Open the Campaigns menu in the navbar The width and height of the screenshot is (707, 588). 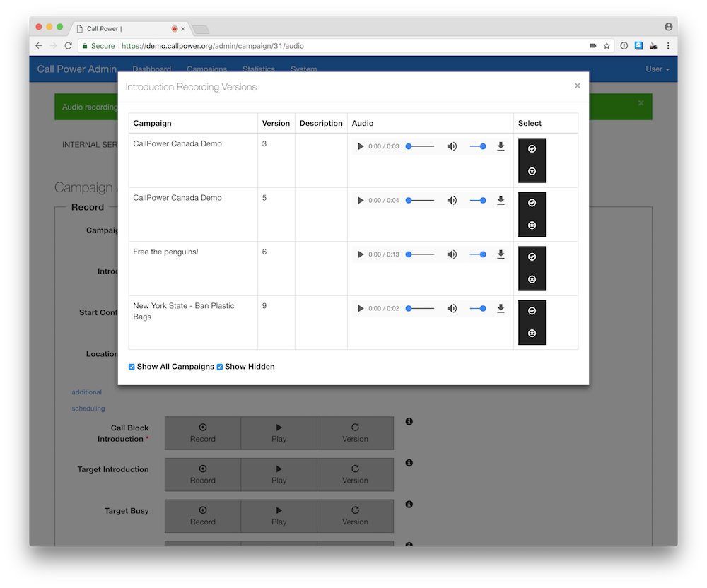pyautogui.click(x=206, y=69)
